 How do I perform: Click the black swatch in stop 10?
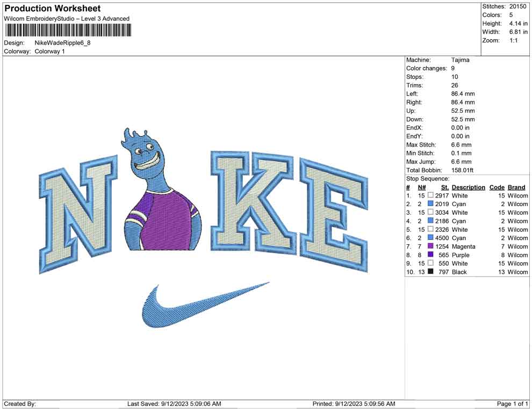click(x=430, y=272)
